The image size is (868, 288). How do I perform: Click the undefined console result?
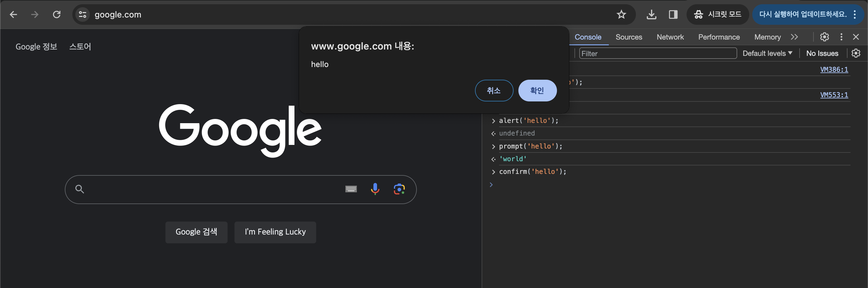click(517, 133)
